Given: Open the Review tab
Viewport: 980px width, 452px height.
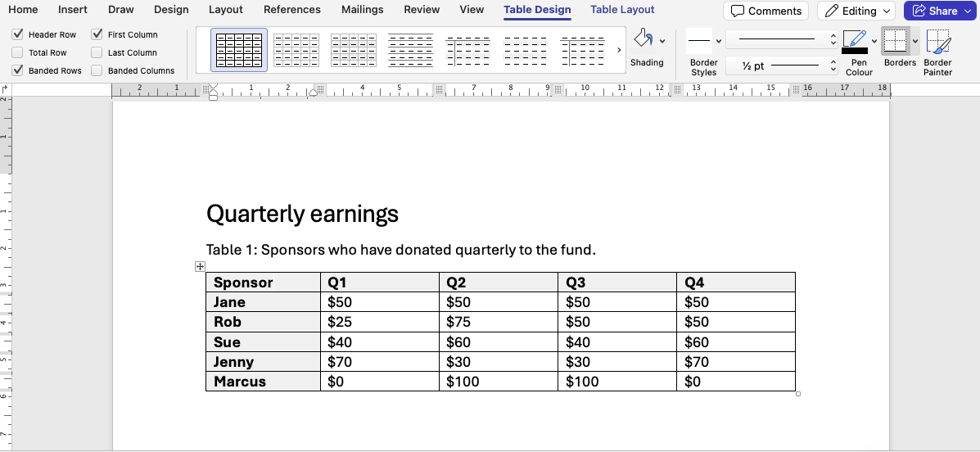Looking at the screenshot, I should tap(422, 9).
